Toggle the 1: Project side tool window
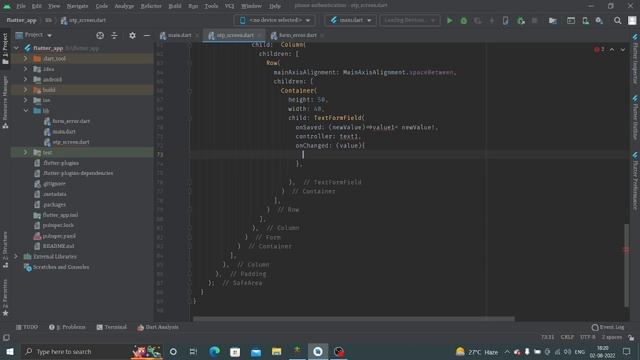This screenshot has height=360, width=640. 5,48
